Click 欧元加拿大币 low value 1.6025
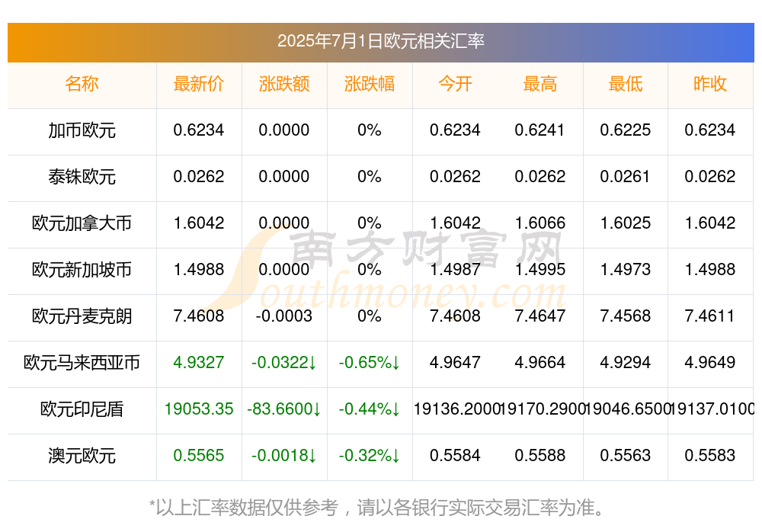 (626, 223)
